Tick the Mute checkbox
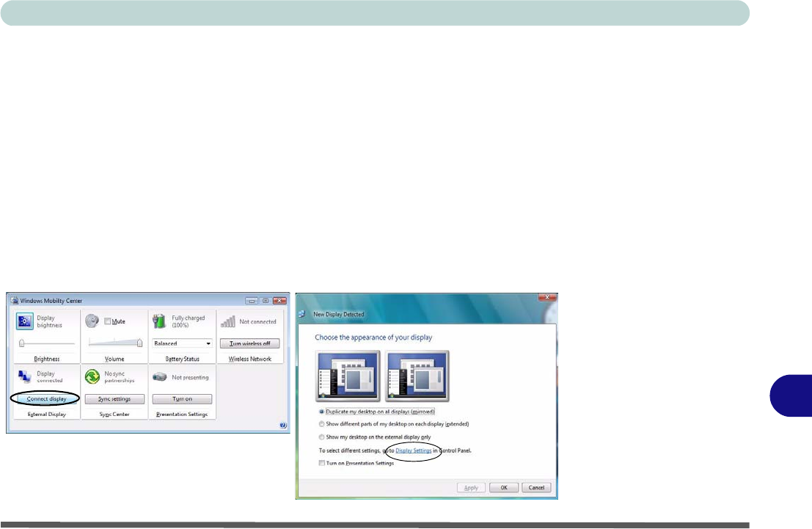Screen dimensions: 812x529 point(107,321)
